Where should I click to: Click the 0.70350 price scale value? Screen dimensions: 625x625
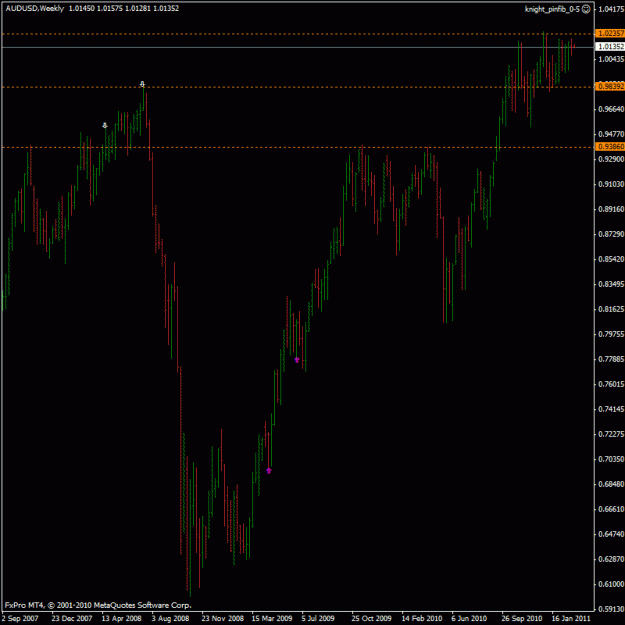coord(611,459)
